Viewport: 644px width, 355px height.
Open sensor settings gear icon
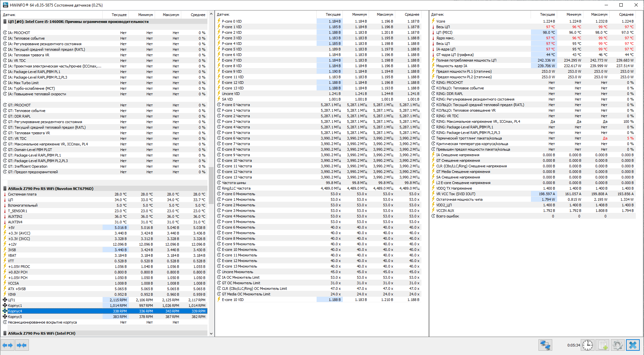click(617, 345)
